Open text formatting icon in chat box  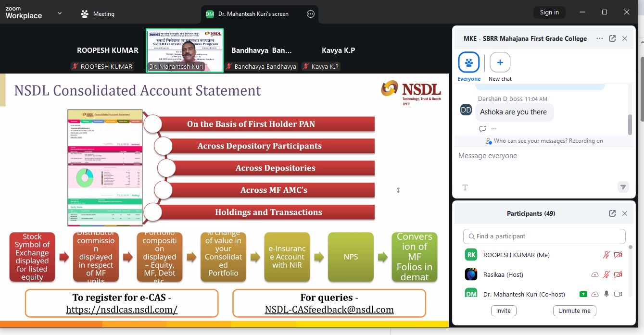click(465, 187)
